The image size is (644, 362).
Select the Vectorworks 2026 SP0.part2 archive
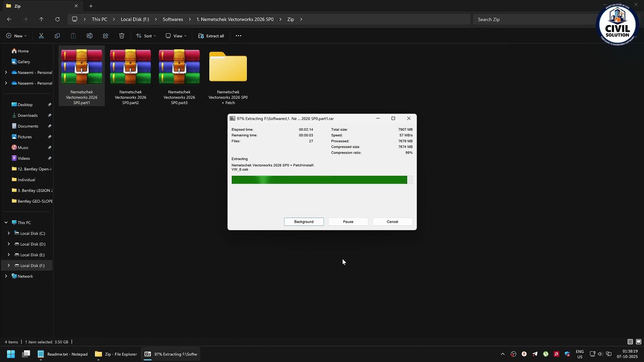point(130,76)
